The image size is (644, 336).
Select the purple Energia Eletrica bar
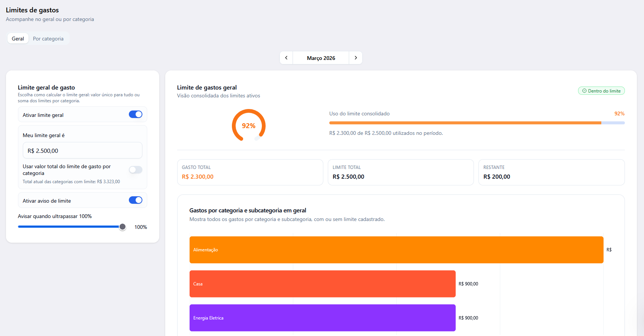(x=323, y=318)
